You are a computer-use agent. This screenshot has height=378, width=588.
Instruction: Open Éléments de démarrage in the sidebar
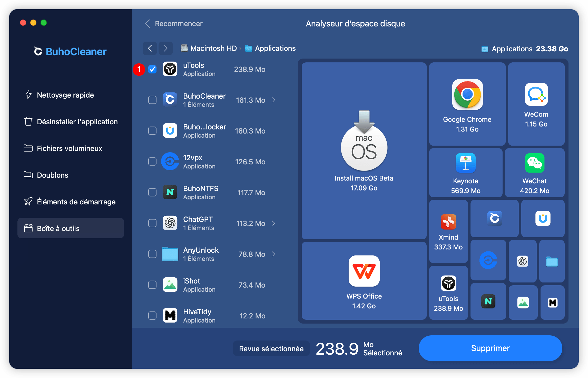(x=71, y=202)
